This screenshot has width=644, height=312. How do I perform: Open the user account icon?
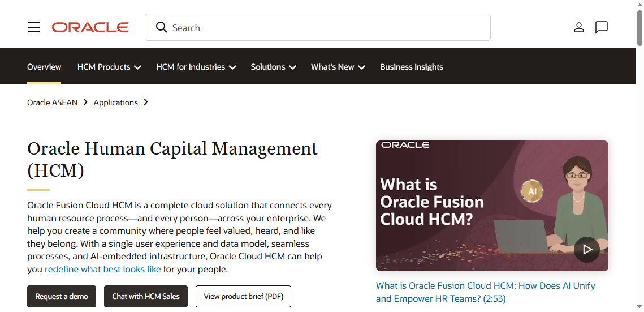click(x=579, y=28)
